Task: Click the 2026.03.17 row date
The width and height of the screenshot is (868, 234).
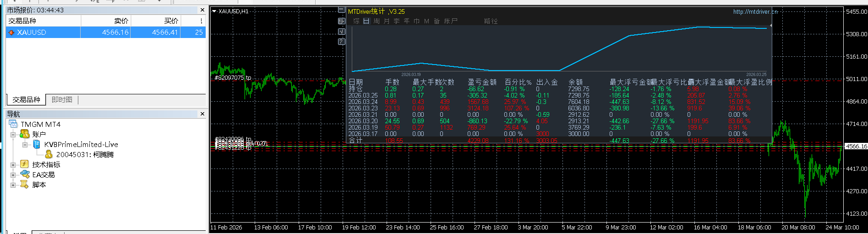Action: pyautogui.click(x=363, y=134)
